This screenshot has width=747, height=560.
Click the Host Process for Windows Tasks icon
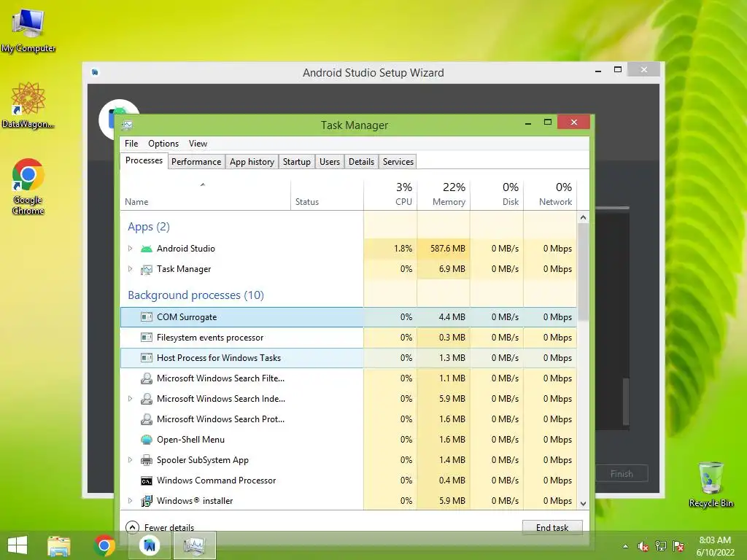tap(147, 358)
